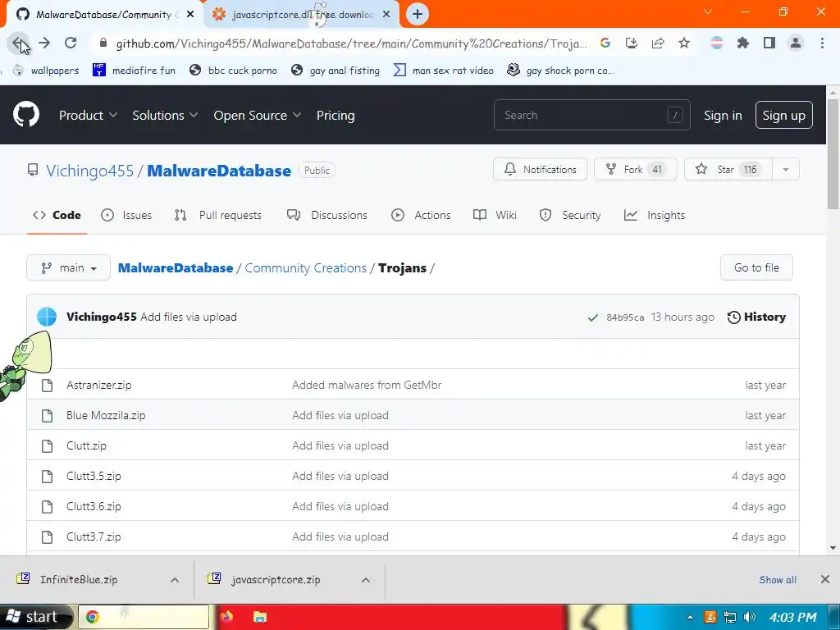Open a new browser tab

click(418, 14)
